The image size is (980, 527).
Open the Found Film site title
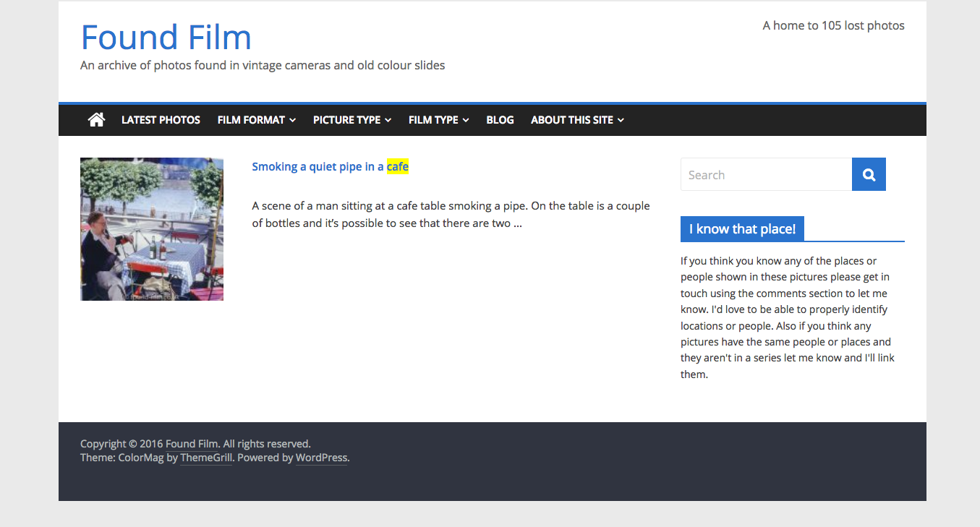[x=166, y=38]
